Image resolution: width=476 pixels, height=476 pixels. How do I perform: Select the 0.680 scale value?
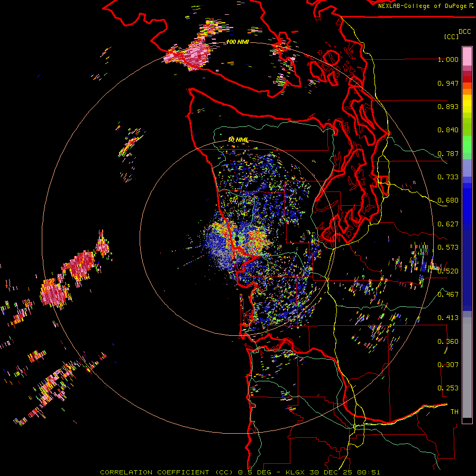[x=448, y=200]
